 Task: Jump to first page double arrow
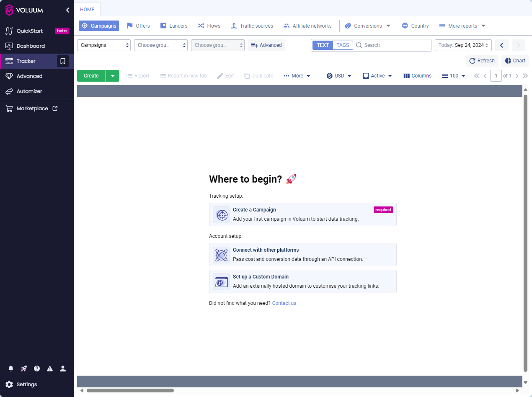[x=477, y=76]
